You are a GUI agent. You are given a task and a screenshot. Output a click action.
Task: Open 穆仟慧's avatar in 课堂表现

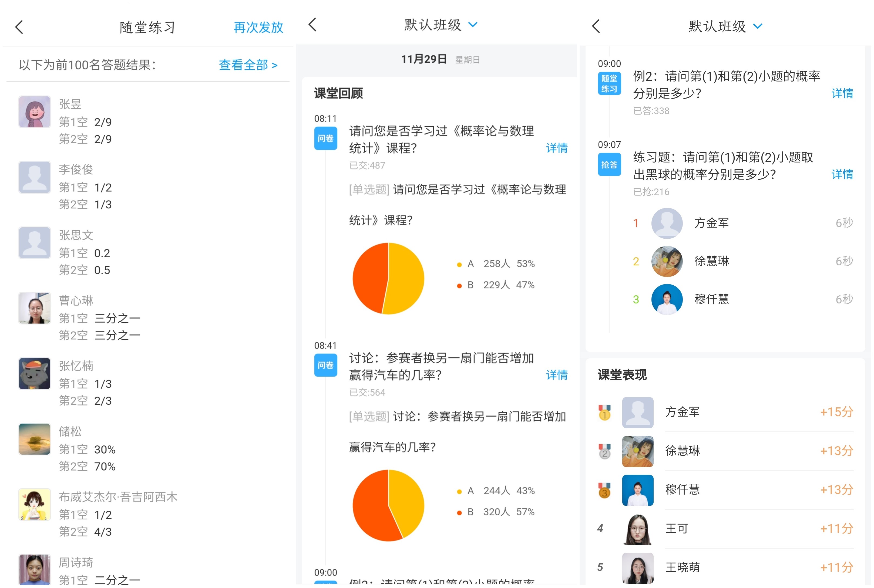pos(638,491)
